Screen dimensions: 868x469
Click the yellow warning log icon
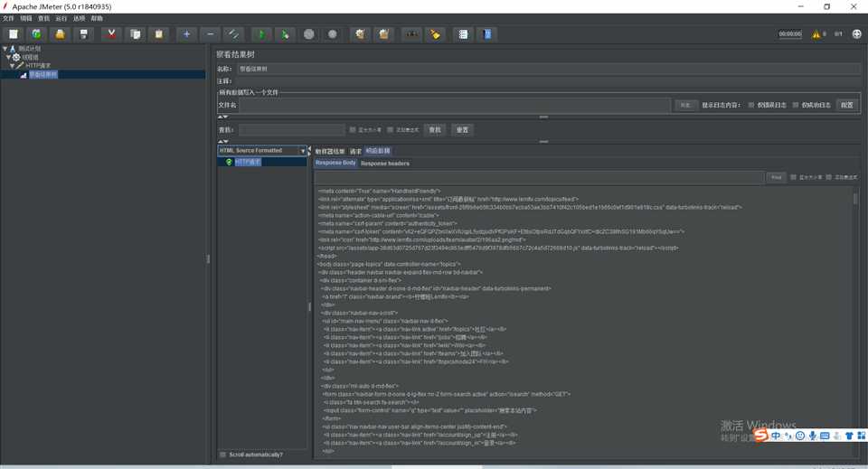pyautogui.click(x=816, y=34)
